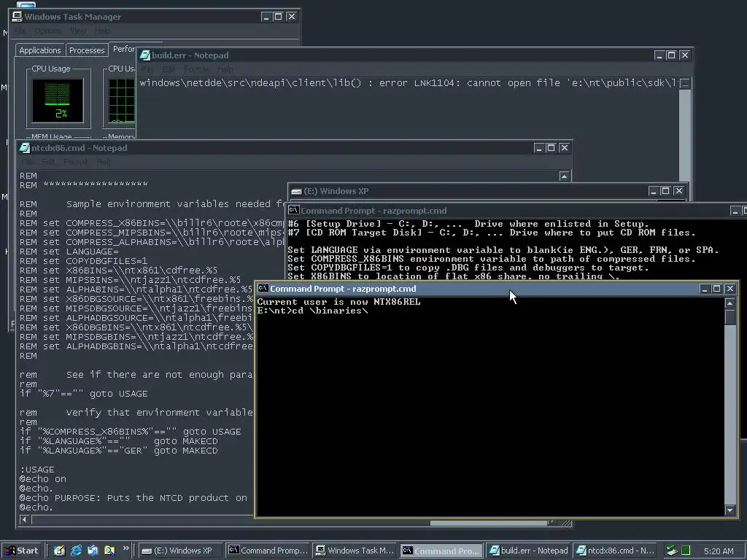Screen dimensions: 747x560
Task: Launch Internet Explorer from quick launch
Action: [x=76, y=551]
